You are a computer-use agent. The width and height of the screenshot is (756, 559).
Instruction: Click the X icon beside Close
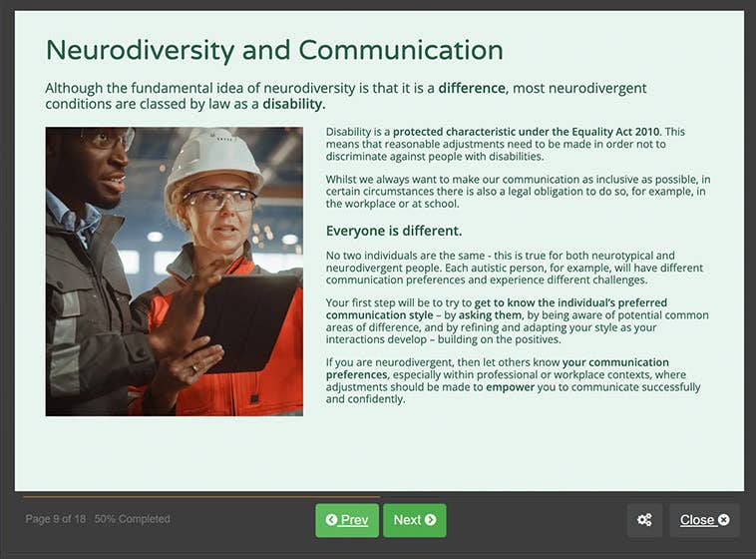pos(723,520)
